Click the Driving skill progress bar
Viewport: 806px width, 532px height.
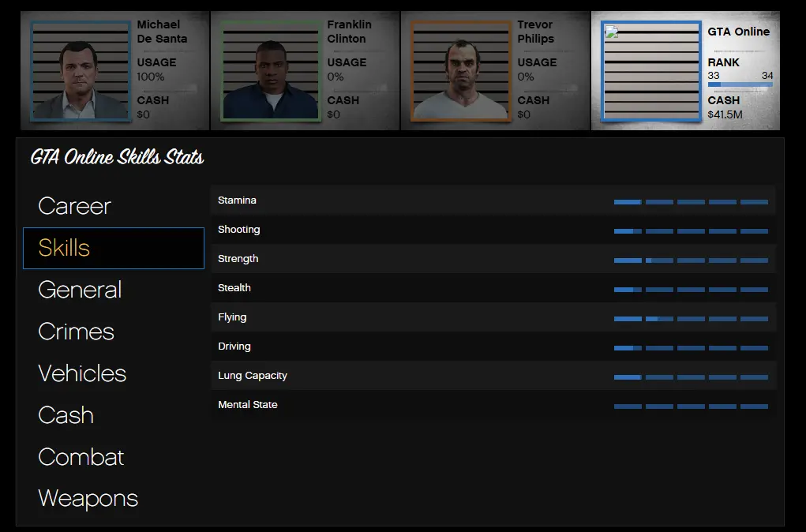point(691,348)
